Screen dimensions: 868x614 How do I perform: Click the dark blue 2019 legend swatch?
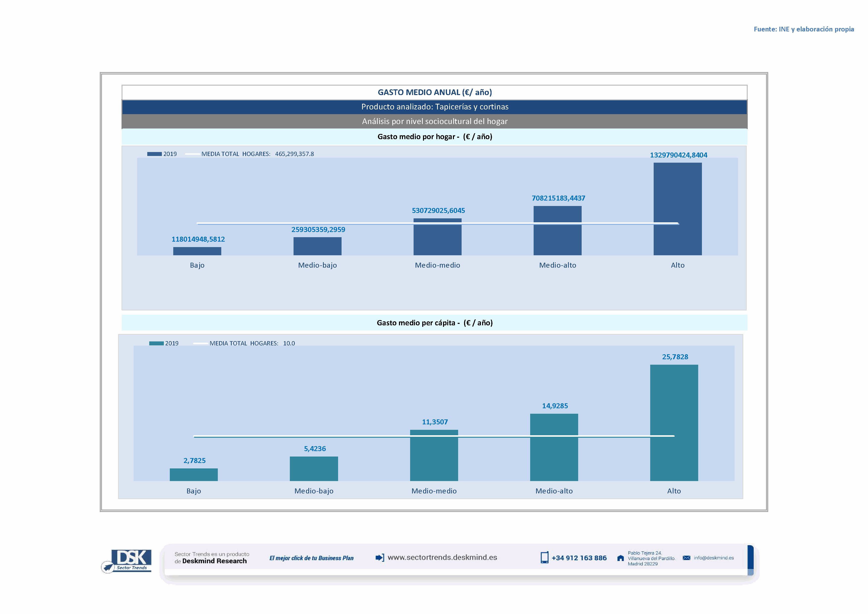pyautogui.click(x=154, y=154)
